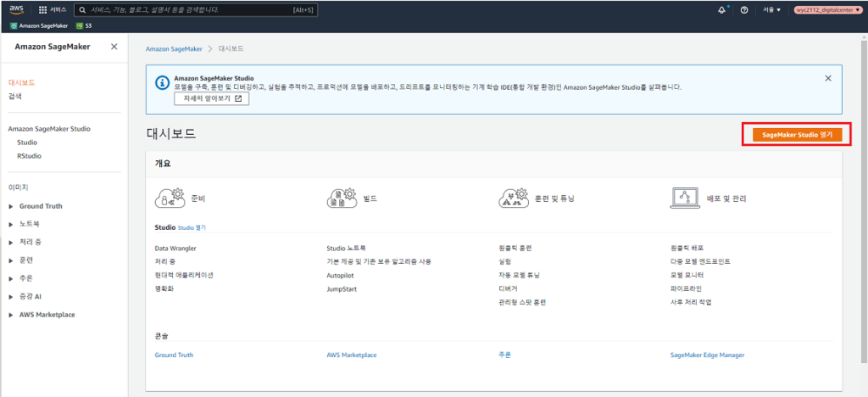Viewport: 868px width, 397px height.
Task: Select 검색 in the sidebar
Action: (15, 97)
